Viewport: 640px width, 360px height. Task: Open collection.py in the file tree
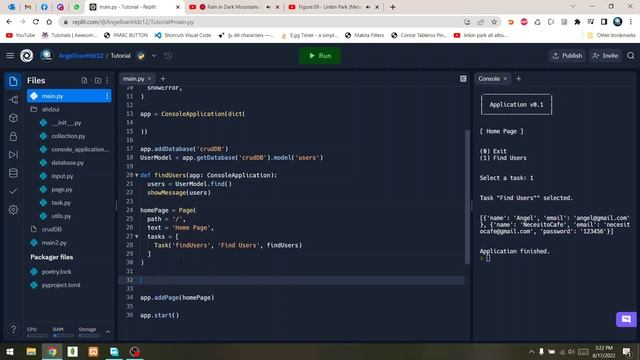[x=69, y=136]
